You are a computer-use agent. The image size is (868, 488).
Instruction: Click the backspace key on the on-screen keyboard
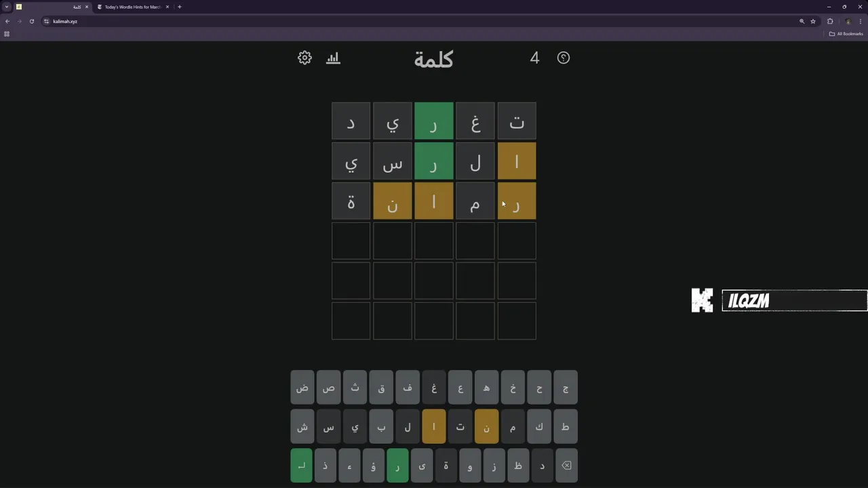(x=566, y=466)
